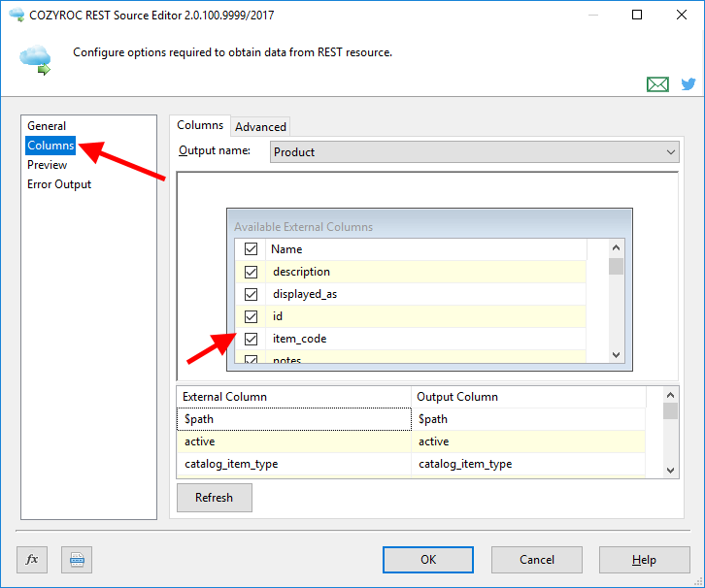
Task: Uncheck the displayed_as column checkbox
Action: pyautogui.click(x=251, y=294)
